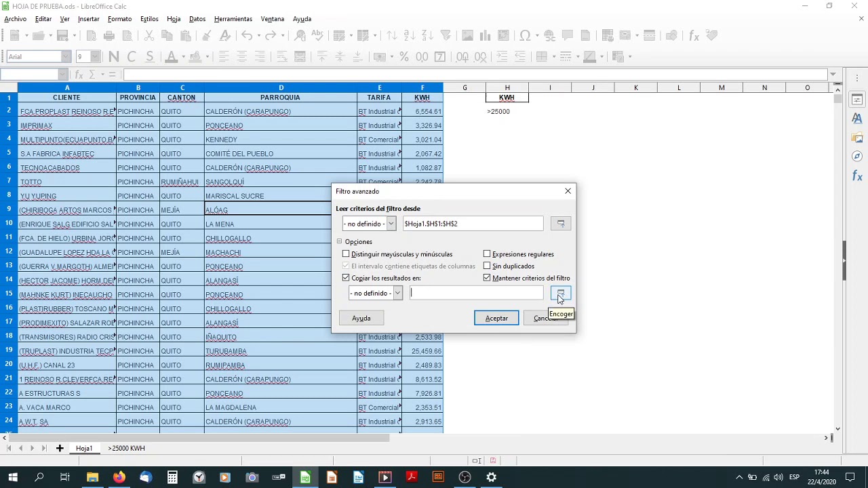Click the Insert comment icon

tap(568, 35)
